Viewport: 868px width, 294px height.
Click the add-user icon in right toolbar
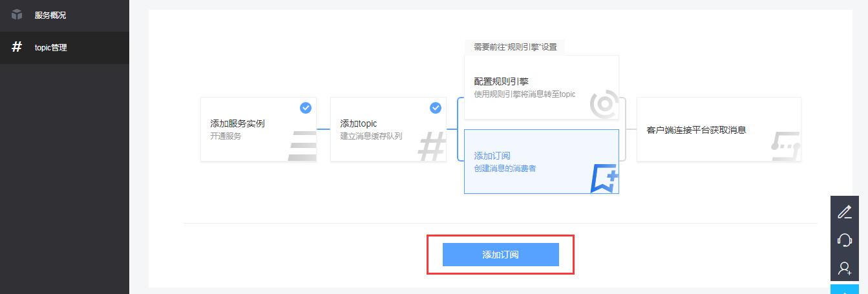click(845, 268)
